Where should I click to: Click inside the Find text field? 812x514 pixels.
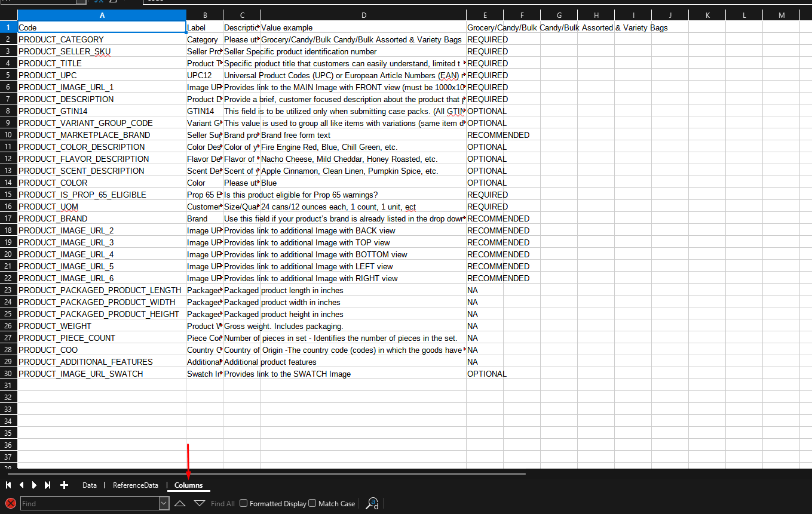tap(90, 503)
